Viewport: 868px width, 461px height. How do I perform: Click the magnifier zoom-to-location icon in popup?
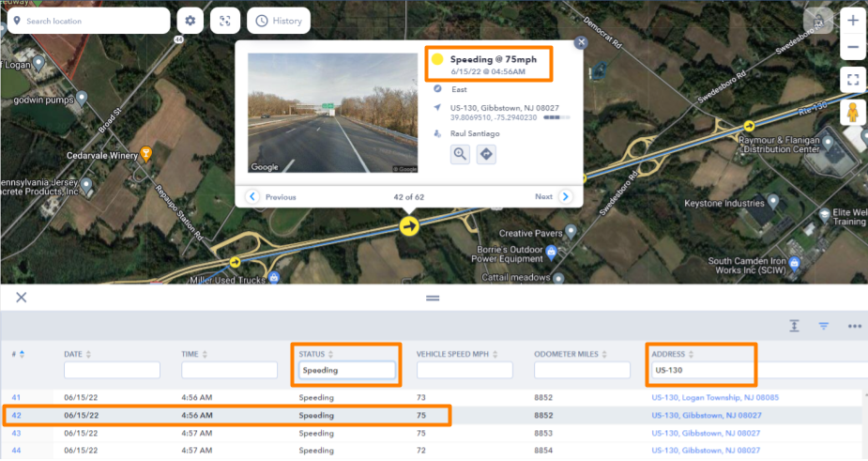click(460, 154)
